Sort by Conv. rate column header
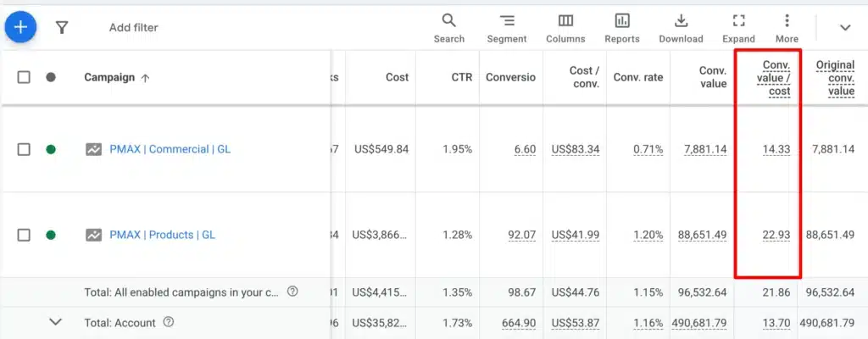868x339 pixels. pyautogui.click(x=638, y=78)
